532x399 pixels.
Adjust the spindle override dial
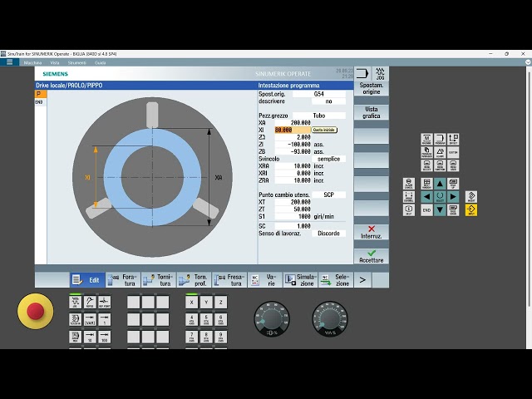click(x=272, y=319)
